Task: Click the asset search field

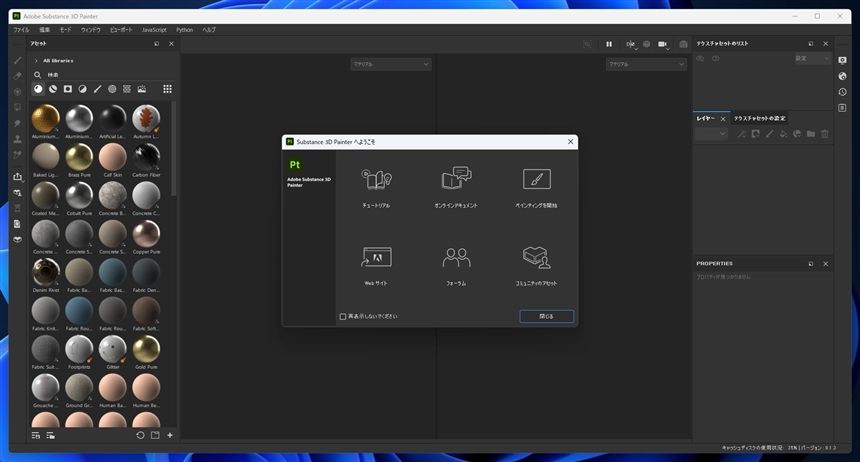Action: click(x=104, y=75)
